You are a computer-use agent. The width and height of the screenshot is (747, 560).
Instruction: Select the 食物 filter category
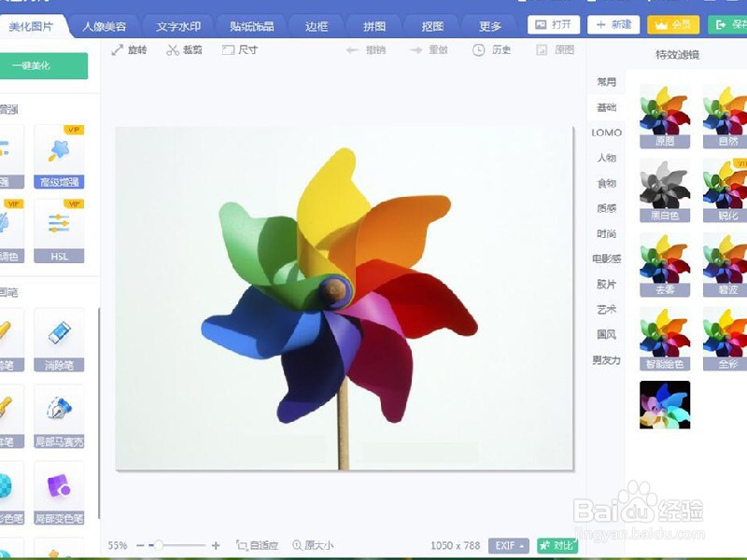pyautogui.click(x=606, y=183)
